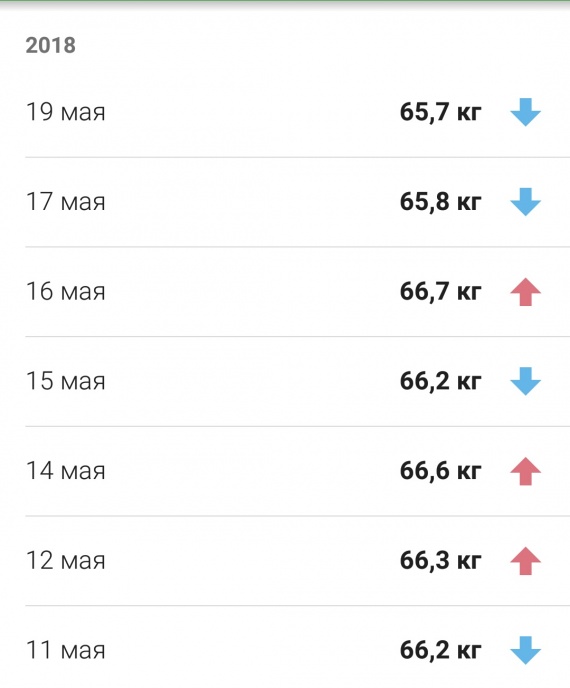Click the red up arrow for 12 мая
This screenshot has width=570, height=688.
tap(525, 561)
